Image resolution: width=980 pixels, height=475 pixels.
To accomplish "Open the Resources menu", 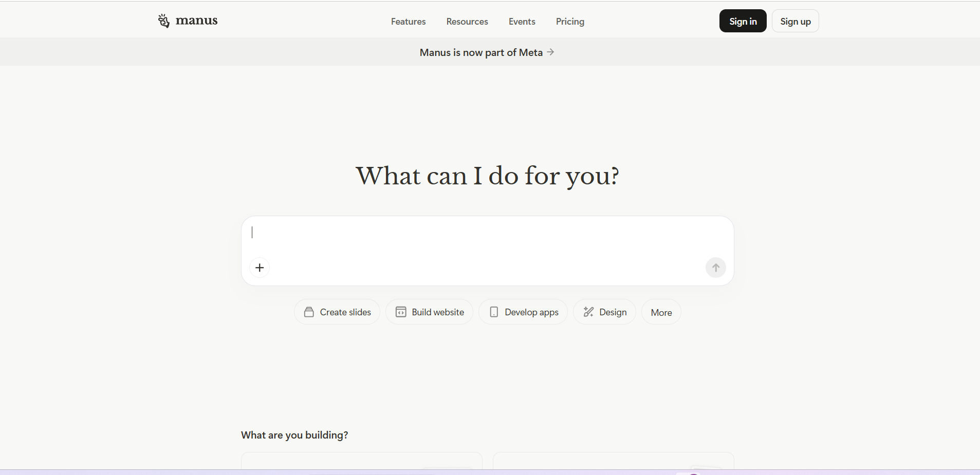I will [467, 22].
